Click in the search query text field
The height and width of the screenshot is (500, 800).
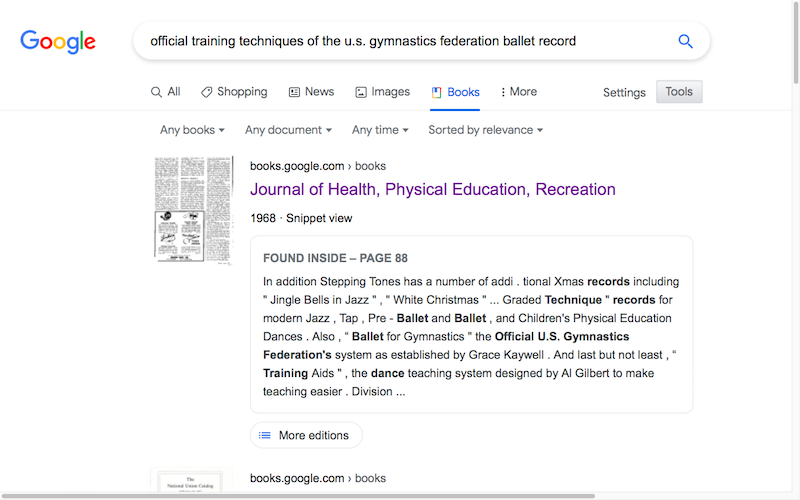tap(400, 41)
